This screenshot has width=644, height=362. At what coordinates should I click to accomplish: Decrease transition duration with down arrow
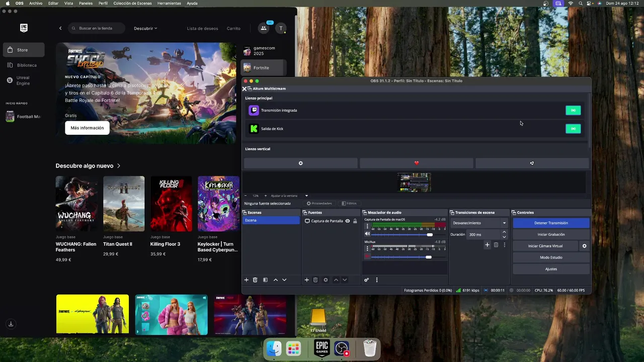pos(504,237)
